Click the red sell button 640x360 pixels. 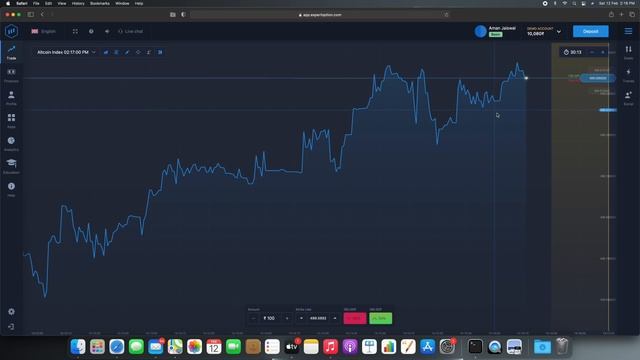pyautogui.click(x=355, y=318)
